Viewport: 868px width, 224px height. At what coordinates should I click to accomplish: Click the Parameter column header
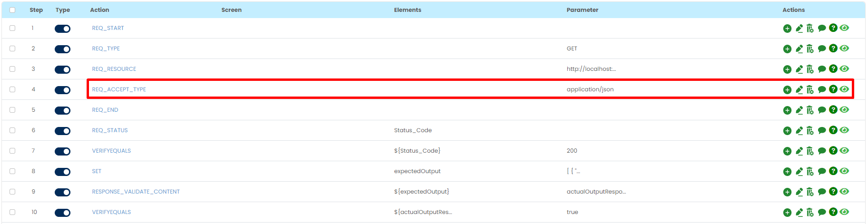582,10
